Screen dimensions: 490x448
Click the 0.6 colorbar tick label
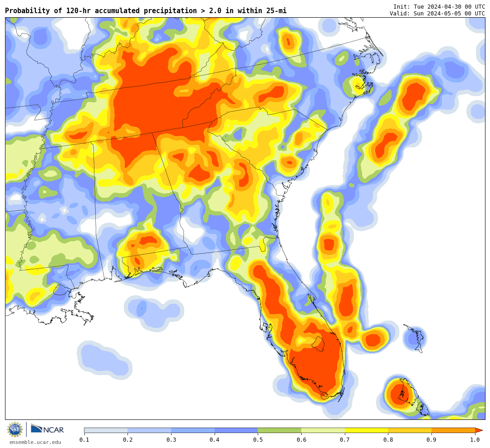(x=301, y=439)
